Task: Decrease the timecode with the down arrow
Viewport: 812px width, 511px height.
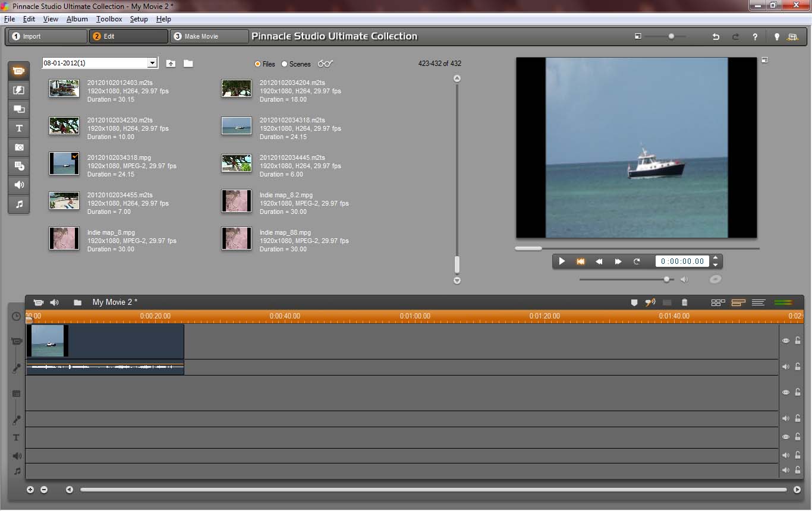Action: (x=715, y=264)
